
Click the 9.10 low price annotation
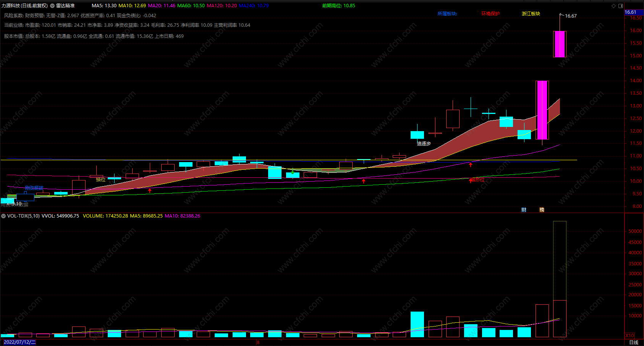(x=17, y=204)
